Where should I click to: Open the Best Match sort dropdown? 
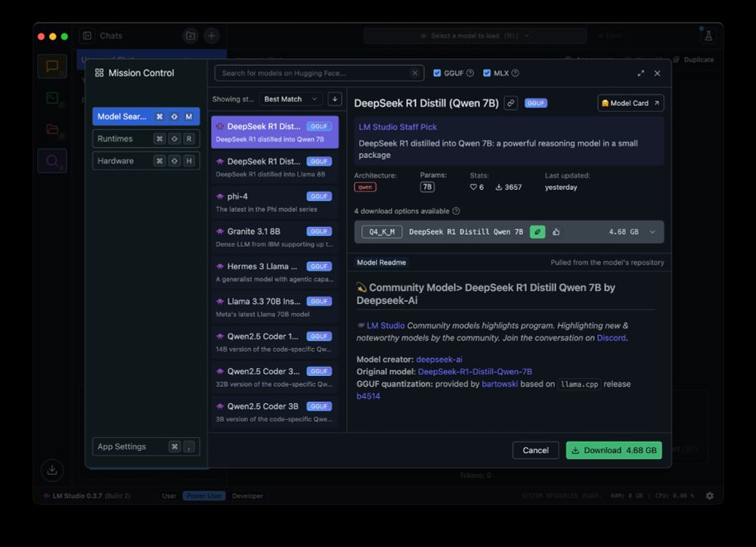tap(291, 99)
